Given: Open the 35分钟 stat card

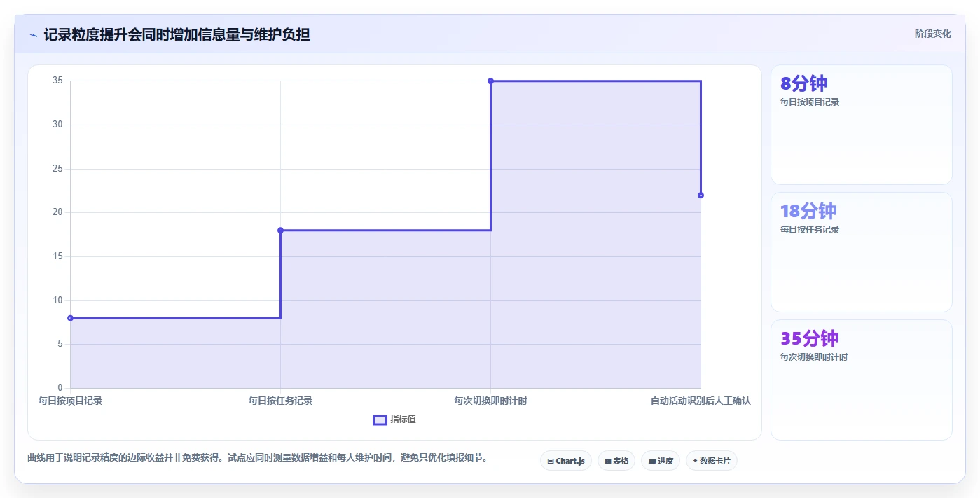Looking at the screenshot, I should [861, 380].
